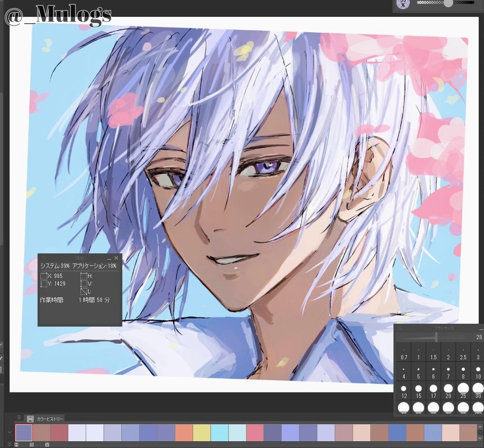
Task: Pick the salmon orange history swatch
Action: (x=184, y=433)
